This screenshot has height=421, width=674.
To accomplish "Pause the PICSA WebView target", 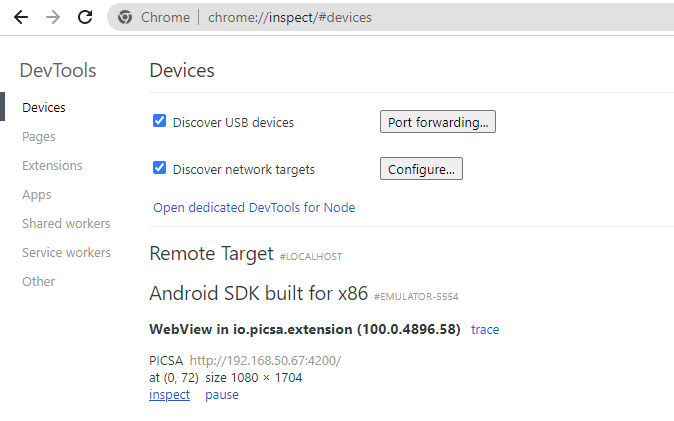I will (222, 394).
